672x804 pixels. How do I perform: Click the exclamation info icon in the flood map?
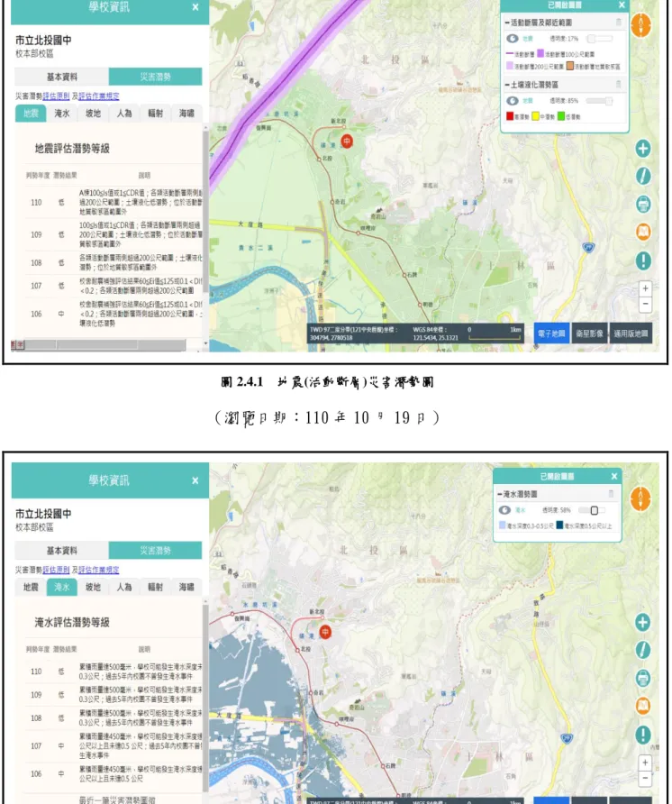(643, 735)
